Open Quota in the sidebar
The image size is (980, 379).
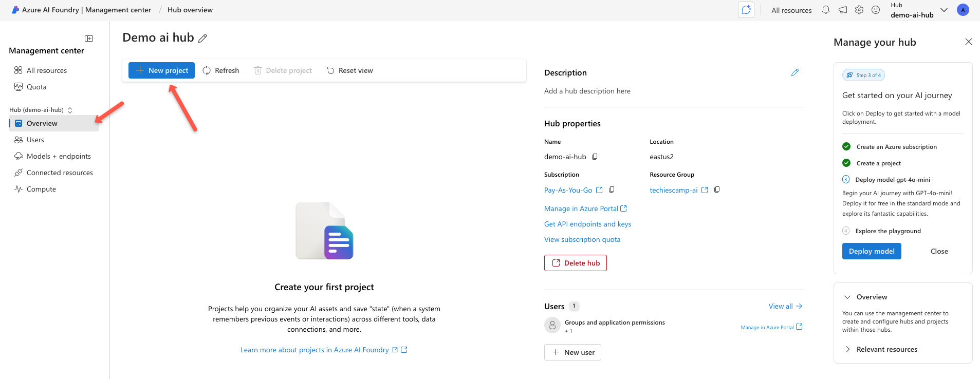click(36, 87)
